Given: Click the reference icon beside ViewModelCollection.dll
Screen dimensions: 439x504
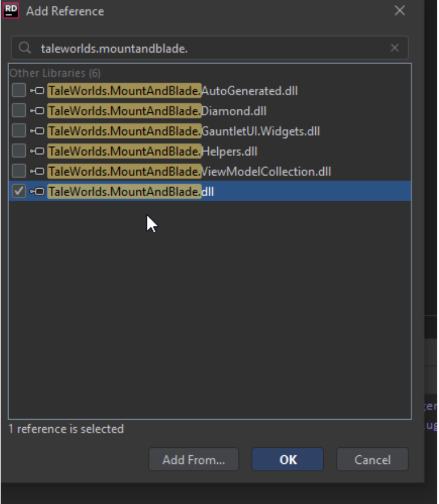Looking at the screenshot, I should (37, 171).
